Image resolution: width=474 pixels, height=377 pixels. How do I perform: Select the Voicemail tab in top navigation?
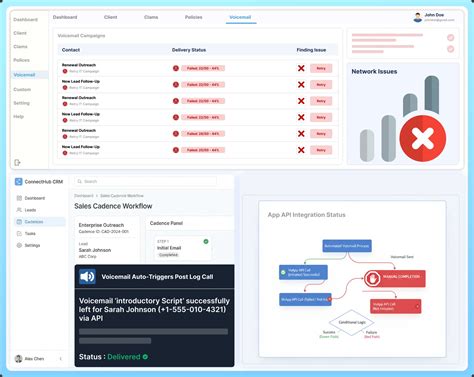[240, 17]
